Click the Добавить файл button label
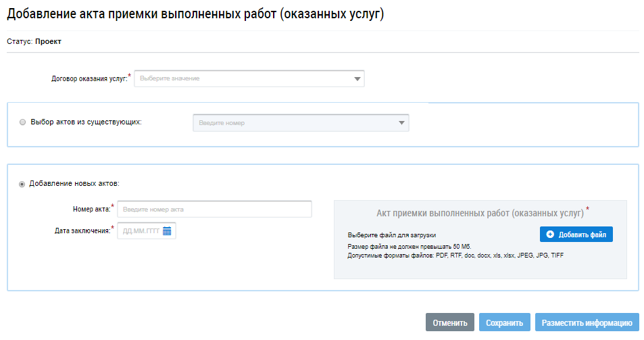This screenshot has height=340, width=644. click(583, 235)
